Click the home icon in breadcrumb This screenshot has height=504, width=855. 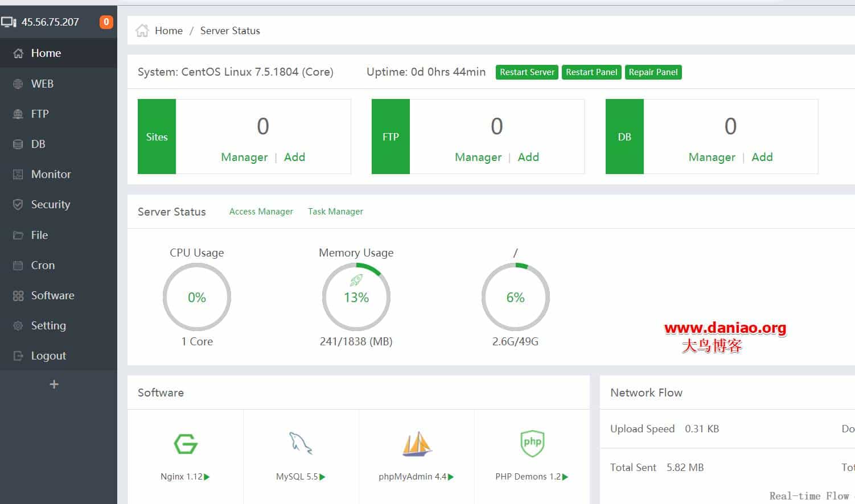[x=142, y=31]
